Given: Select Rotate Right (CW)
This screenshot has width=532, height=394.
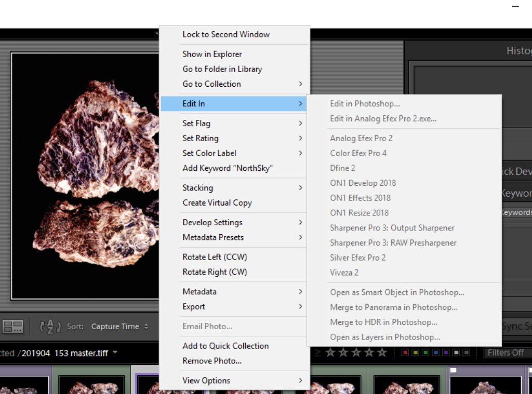Looking at the screenshot, I should pyautogui.click(x=234, y=271).
